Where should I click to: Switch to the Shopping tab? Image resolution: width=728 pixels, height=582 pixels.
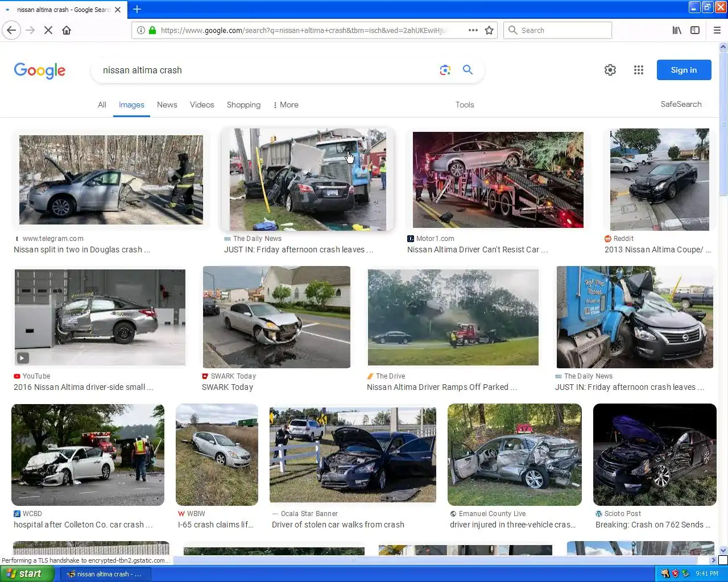243,105
